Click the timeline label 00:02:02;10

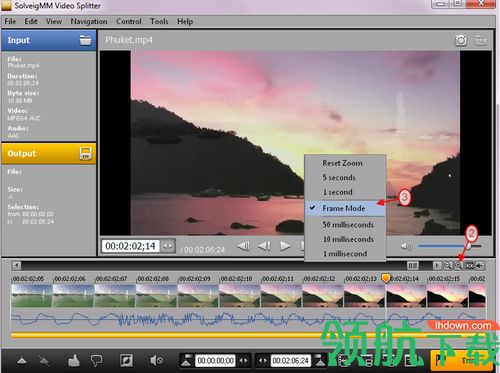[236, 279]
